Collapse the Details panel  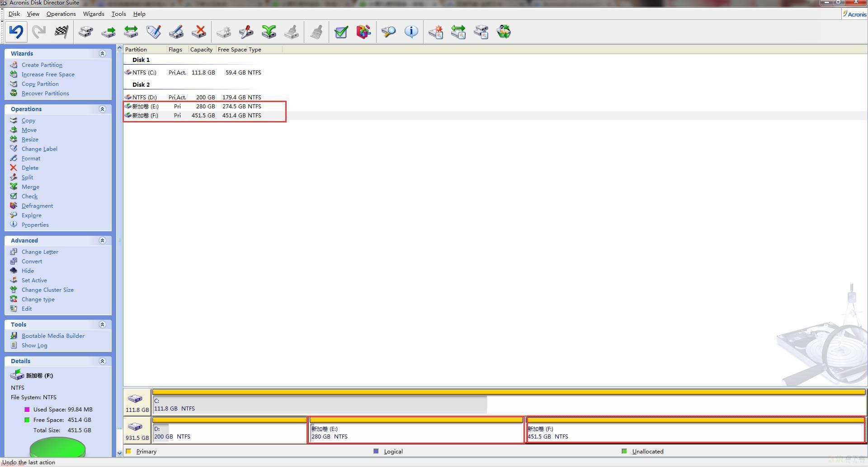[x=102, y=361]
